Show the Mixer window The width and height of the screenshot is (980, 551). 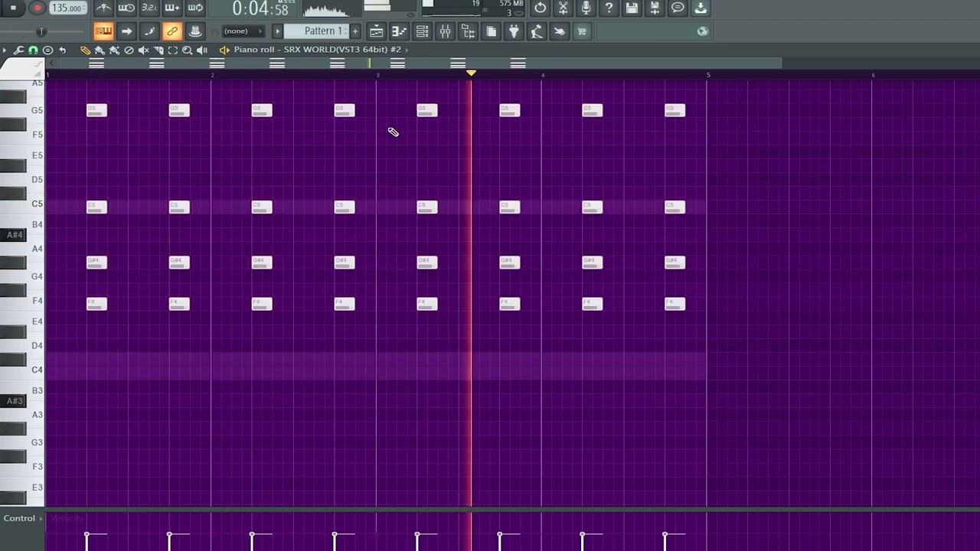click(446, 31)
